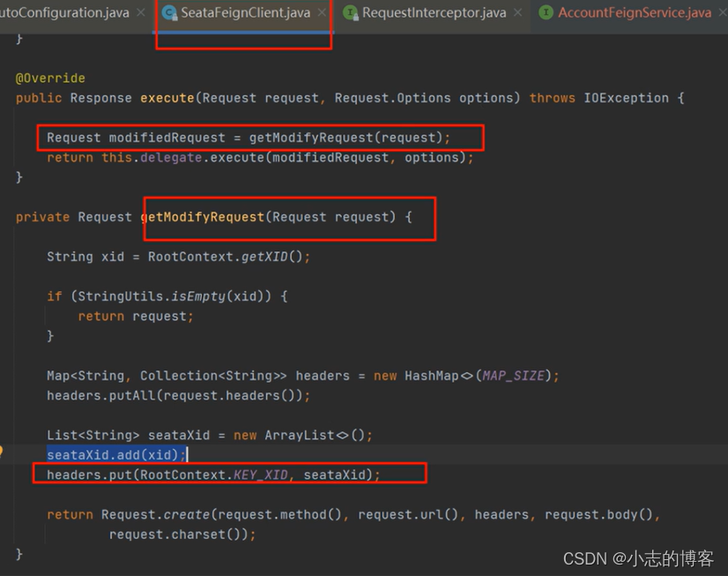Image resolution: width=728 pixels, height=576 pixels.
Task: Click the getModifyRequest method declaration name
Action: (203, 217)
